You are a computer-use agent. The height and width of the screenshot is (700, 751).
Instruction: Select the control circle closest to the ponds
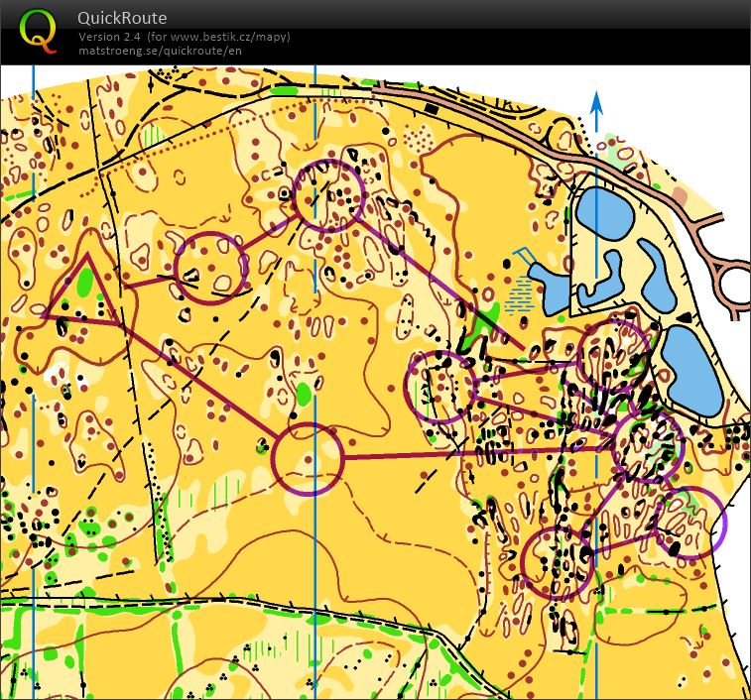click(612, 355)
